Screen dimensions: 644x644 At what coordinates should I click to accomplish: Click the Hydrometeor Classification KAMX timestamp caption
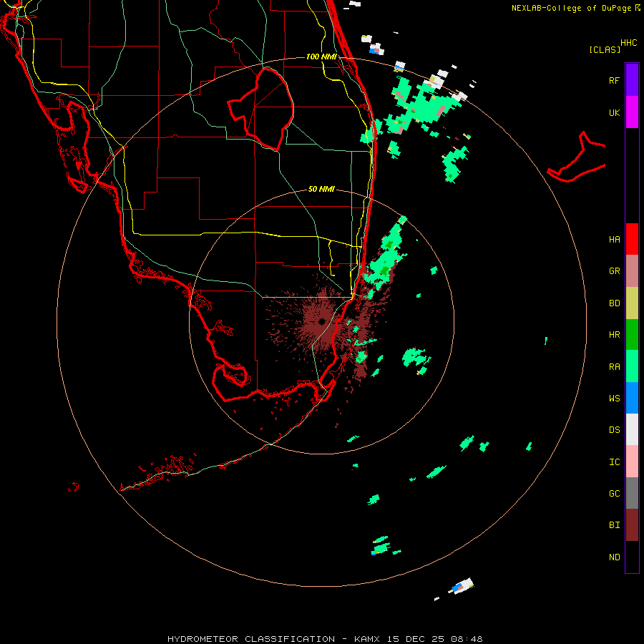coord(324,639)
